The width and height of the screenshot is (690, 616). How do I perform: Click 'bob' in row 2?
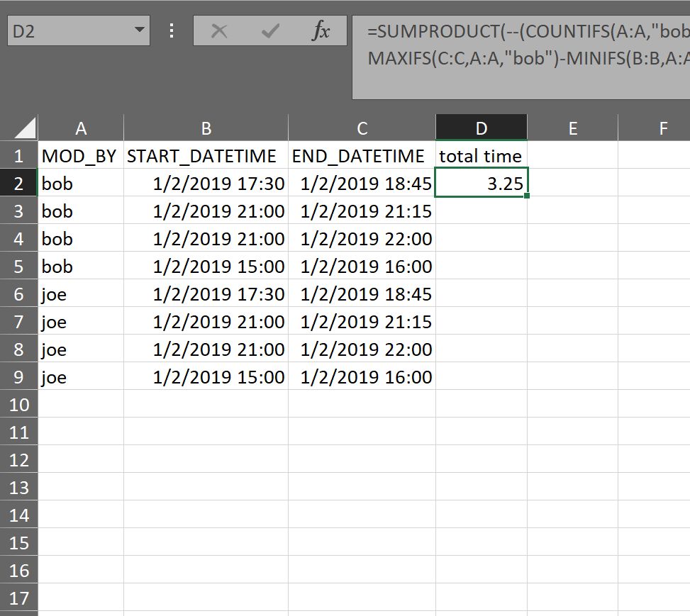tap(81, 183)
